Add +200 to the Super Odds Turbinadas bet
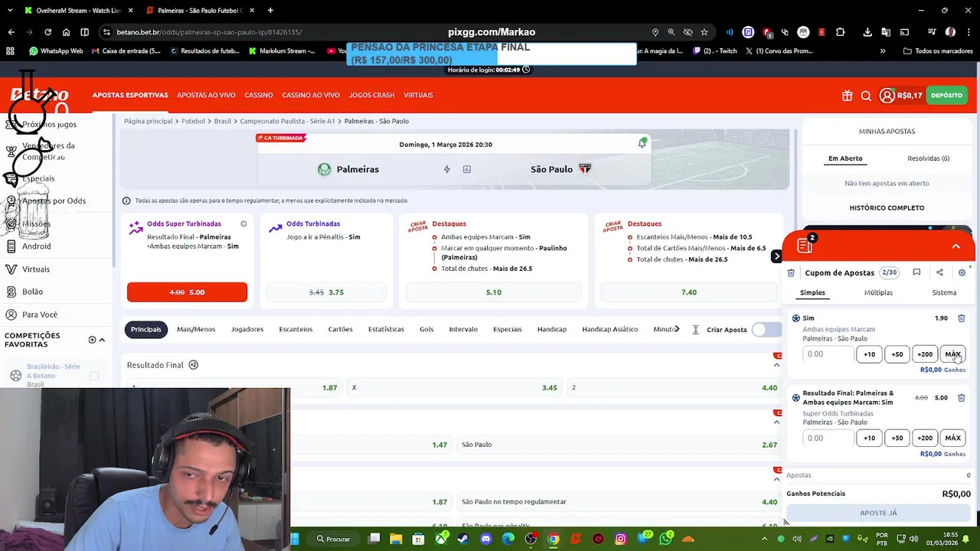980x551 pixels. pos(925,439)
